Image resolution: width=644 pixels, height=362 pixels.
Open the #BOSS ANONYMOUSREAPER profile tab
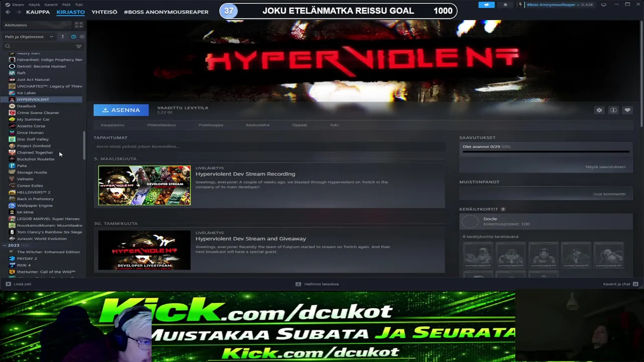[x=166, y=12]
